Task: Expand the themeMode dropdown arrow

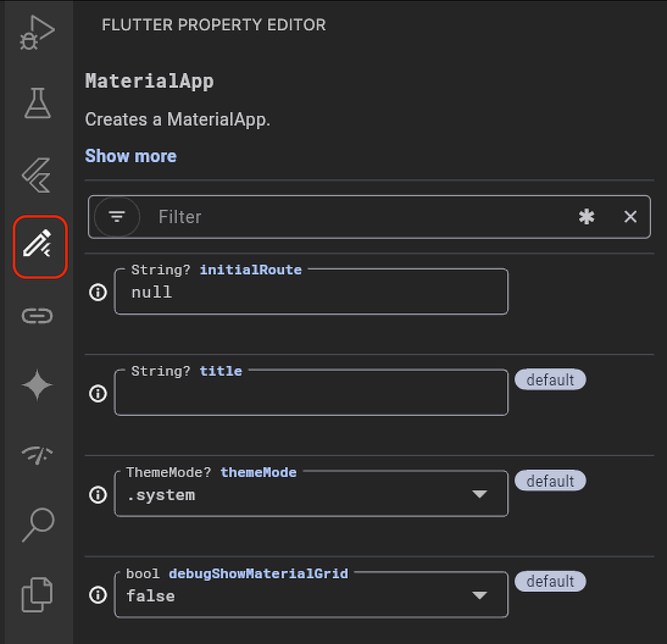Action: pos(479,495)
